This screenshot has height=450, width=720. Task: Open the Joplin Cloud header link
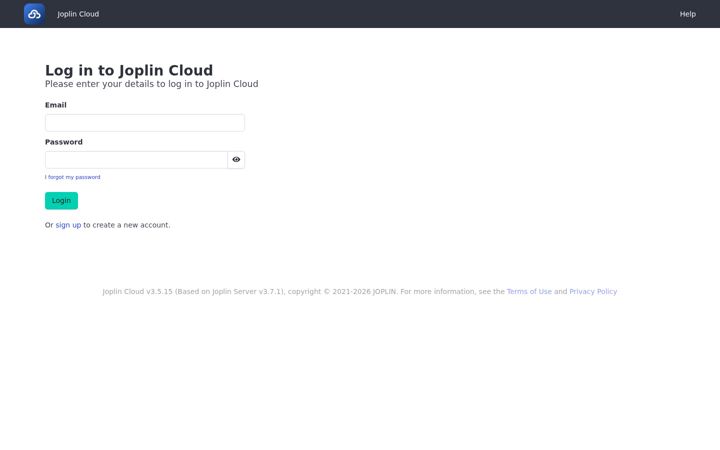coord(78,14)
